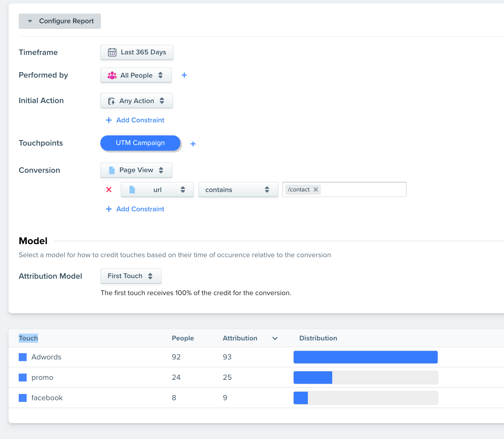Click the calendar icon in Timeframe
Viewport: 504px width, 439px height.
coord(112,52)
